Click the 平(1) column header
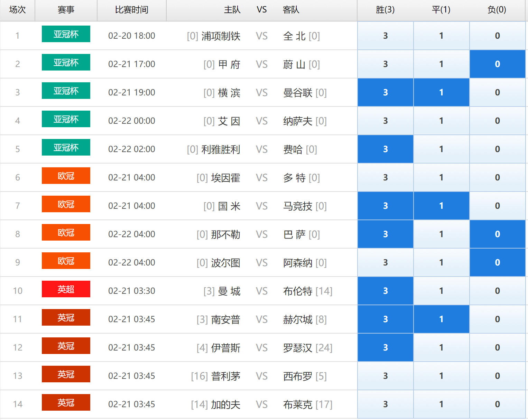Screen dimensions: 528x420 click(x=441, y=10)
